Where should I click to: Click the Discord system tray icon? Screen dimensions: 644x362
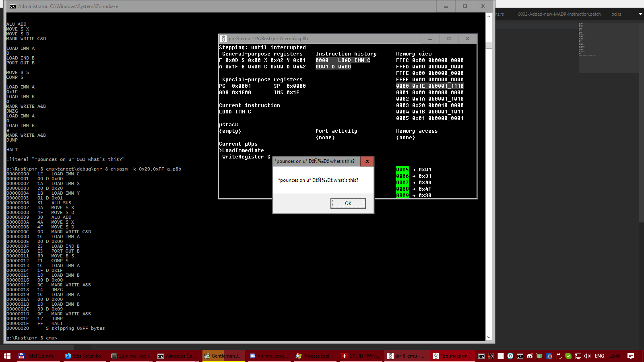(x=530, y=356)
